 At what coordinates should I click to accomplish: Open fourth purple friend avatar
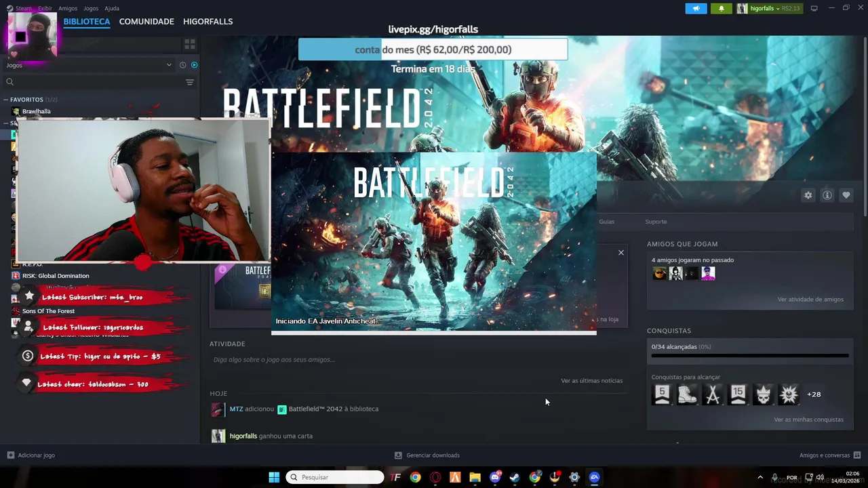(x=708, y=273)
